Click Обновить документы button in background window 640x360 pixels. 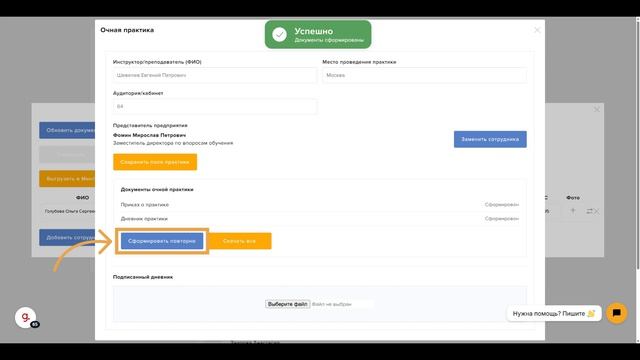pyautogui.click(x=67, y=130)
